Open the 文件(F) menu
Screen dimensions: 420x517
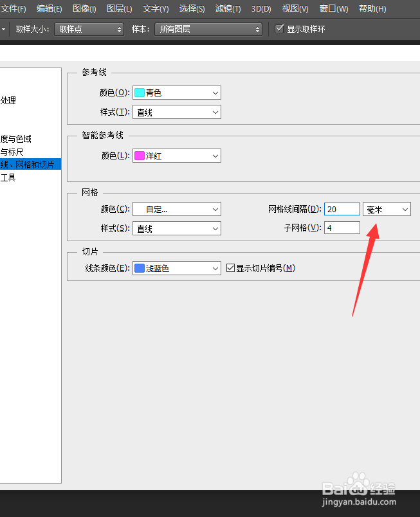click(14, 8)
